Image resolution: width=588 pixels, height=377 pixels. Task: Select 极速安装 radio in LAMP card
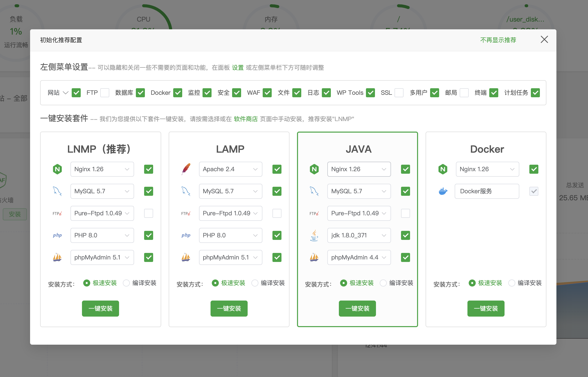click(x=215, y=283)
